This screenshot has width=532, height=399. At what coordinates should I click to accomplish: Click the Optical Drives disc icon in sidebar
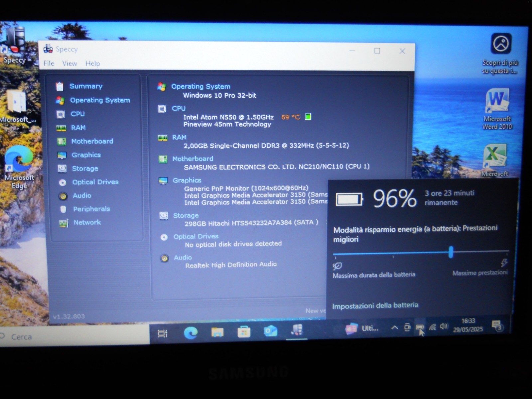coord(63,183)
